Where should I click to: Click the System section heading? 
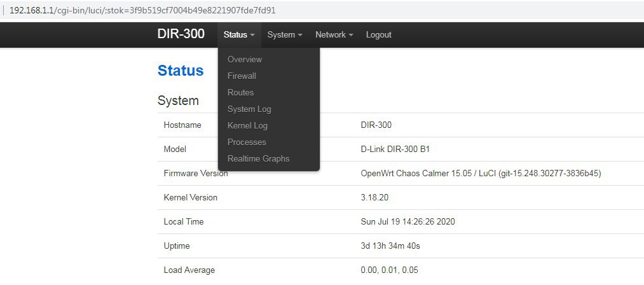tap(178, 101)
